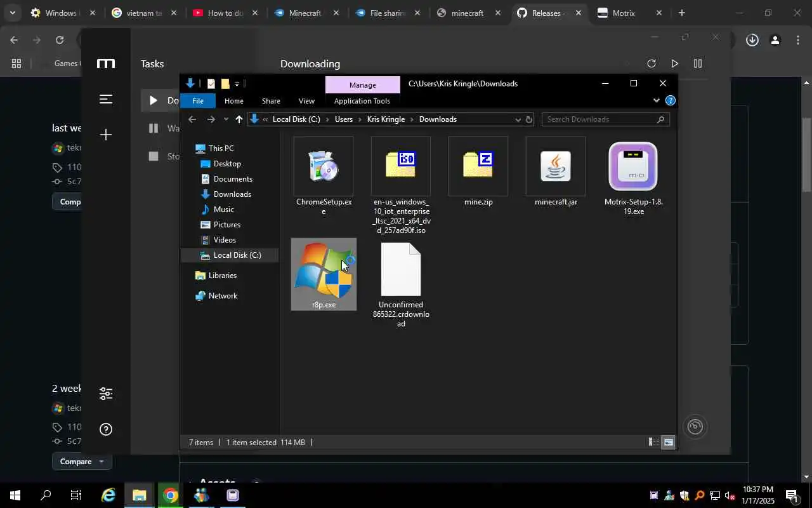The image size is (812, 508).
Task: Go back in File Explorer navigation
Action: (192, 119)
